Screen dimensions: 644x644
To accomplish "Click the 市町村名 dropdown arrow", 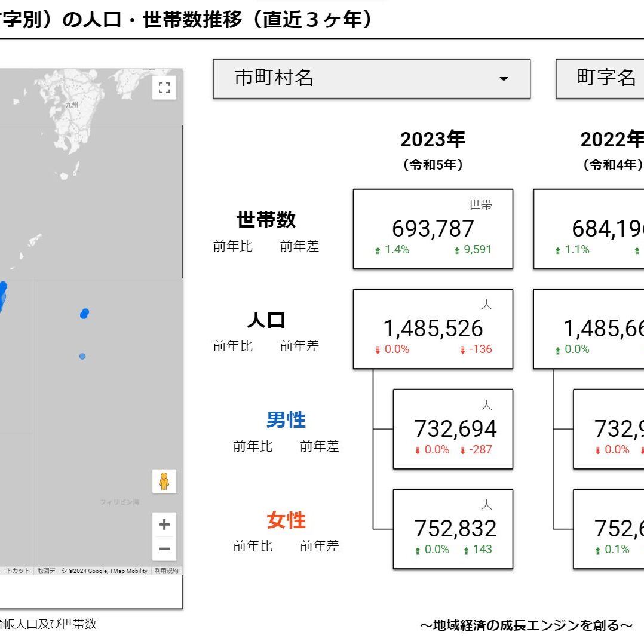I will pyautogui.click(x=504, y=79).
